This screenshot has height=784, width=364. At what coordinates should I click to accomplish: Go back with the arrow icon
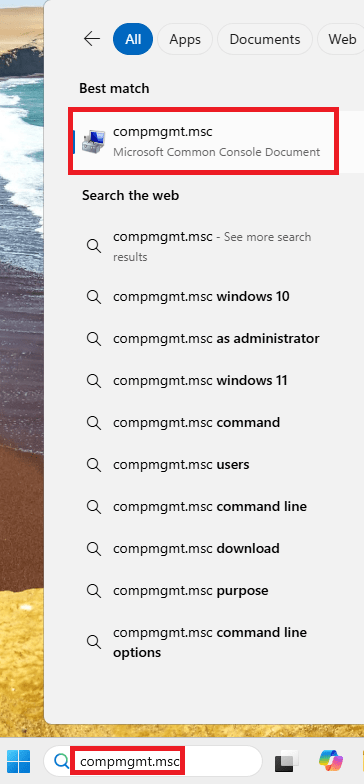[x=92, y=39]
